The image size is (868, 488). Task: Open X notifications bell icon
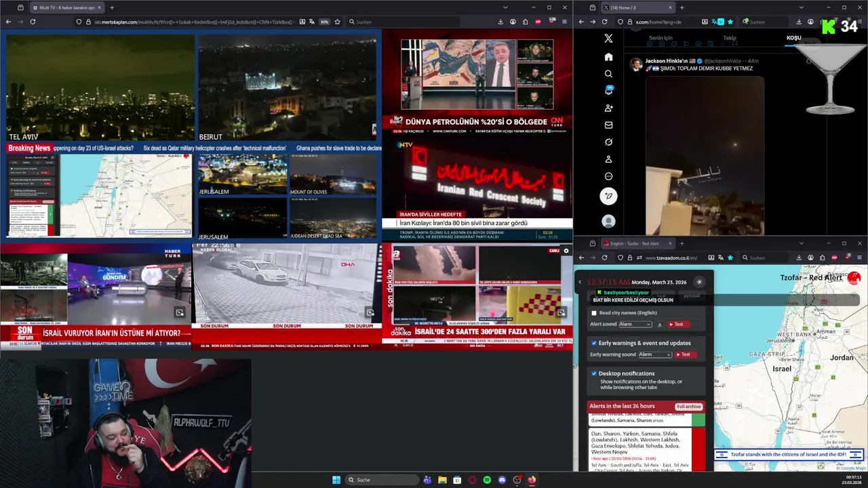(x=608, y=91)
